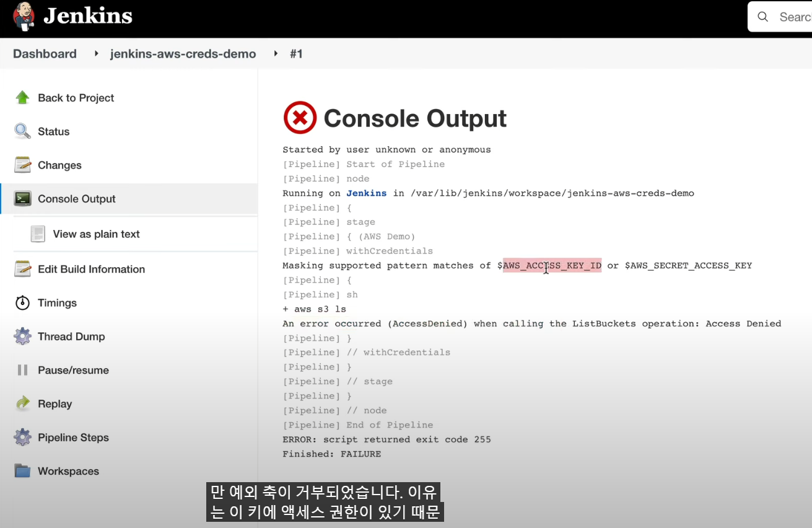Open the Workspaces page
Image resolution: width=812 pixels, height=528 pixels.
pyautogui.click(x=68, y=471)
